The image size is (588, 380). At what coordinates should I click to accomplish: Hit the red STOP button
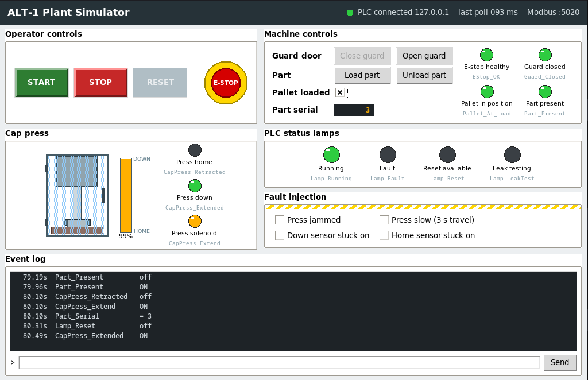pos(100,83)
